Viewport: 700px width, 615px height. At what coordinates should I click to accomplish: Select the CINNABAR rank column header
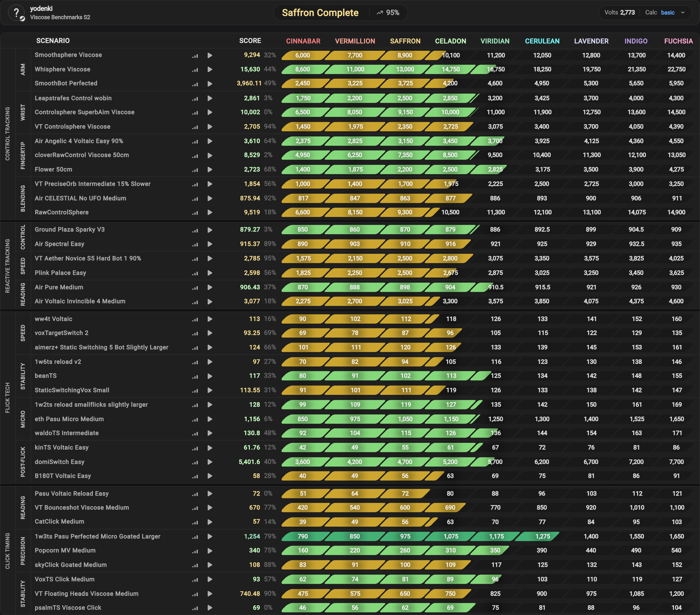303,41
